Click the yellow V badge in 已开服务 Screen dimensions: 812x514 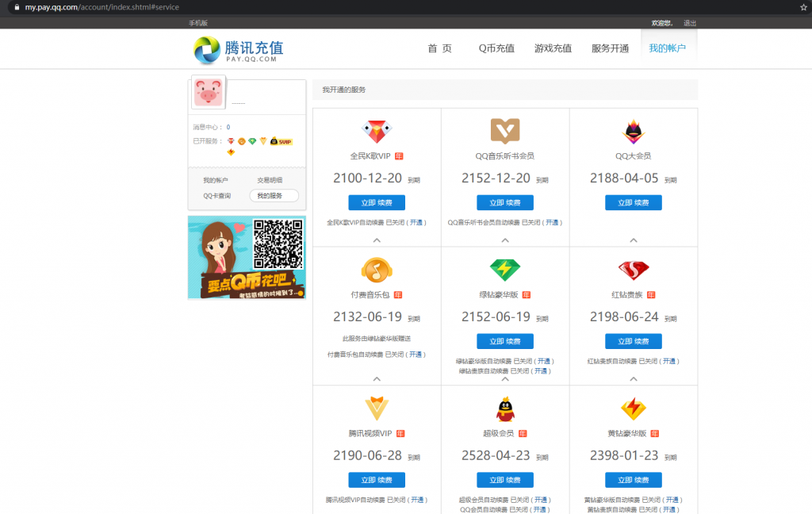263,141
